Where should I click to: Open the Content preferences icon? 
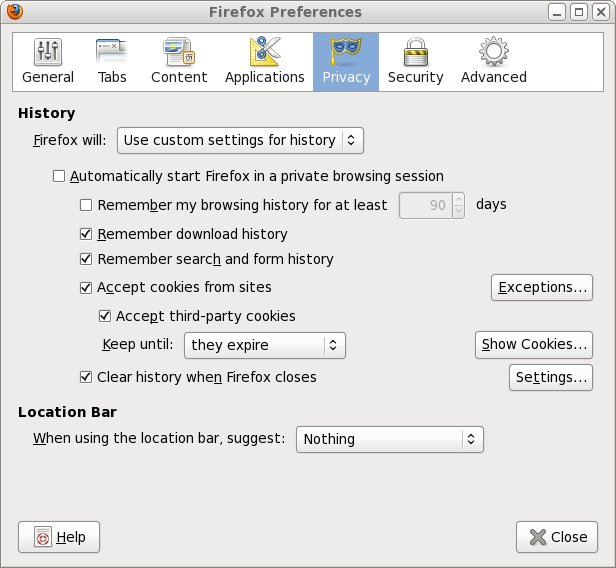[179, 51]
